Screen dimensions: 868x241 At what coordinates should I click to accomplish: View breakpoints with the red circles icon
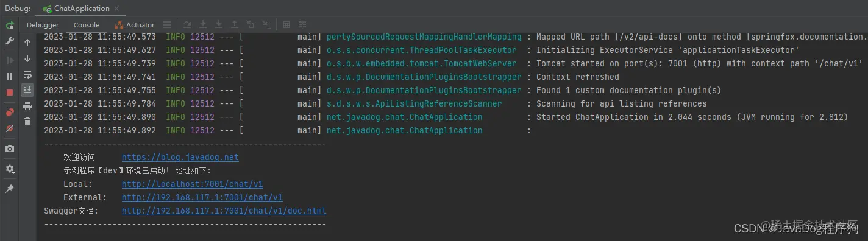10,113
